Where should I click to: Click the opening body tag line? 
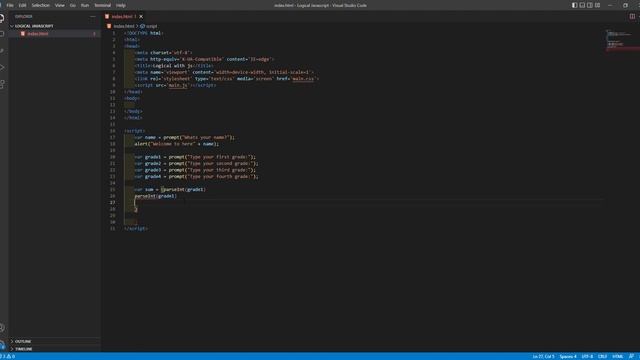132,98
